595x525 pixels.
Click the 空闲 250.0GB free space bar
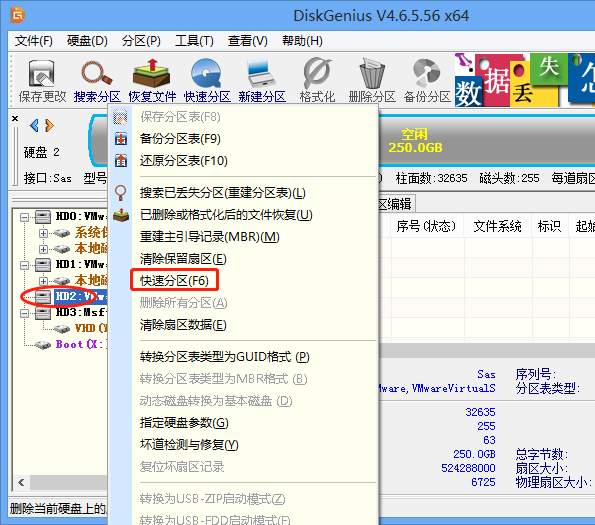point(415,141)
